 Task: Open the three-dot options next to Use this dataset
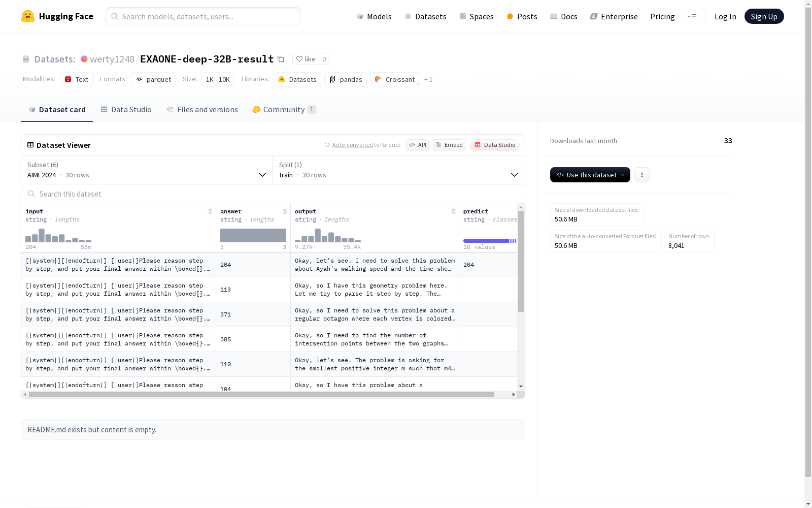(642, 175)
